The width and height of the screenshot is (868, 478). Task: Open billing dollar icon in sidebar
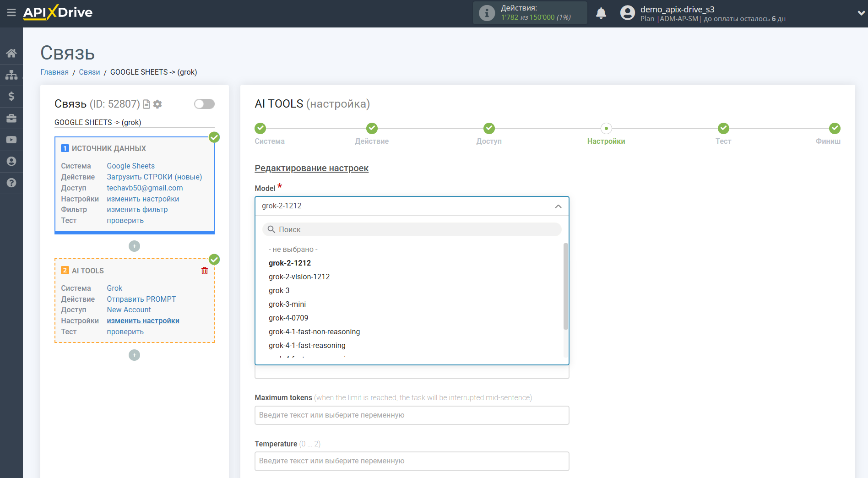[x=11, y=96]
